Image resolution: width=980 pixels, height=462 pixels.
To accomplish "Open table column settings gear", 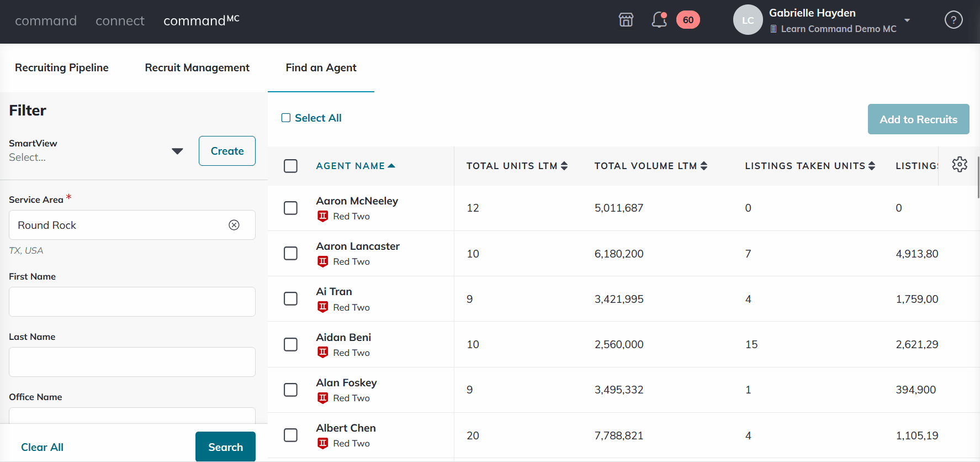I will [960, 164].
